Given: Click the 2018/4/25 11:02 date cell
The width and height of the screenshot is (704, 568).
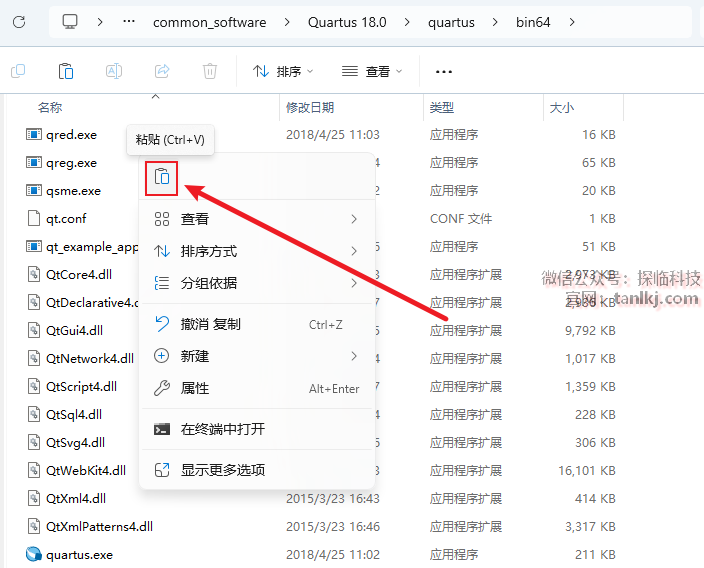Looking at the screenshot, I should [x=333, y=555].
